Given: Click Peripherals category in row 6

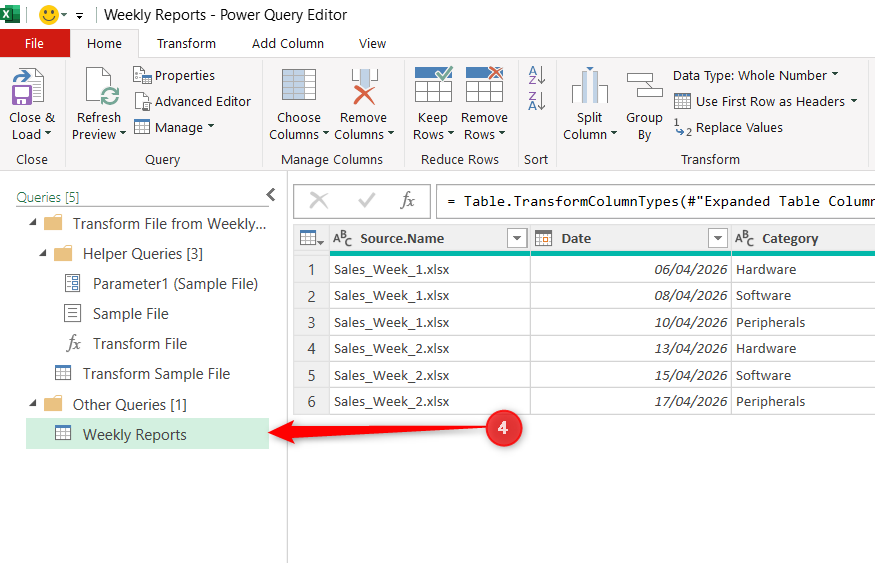Looking at the screenshot, I should [x=804, y=402].
